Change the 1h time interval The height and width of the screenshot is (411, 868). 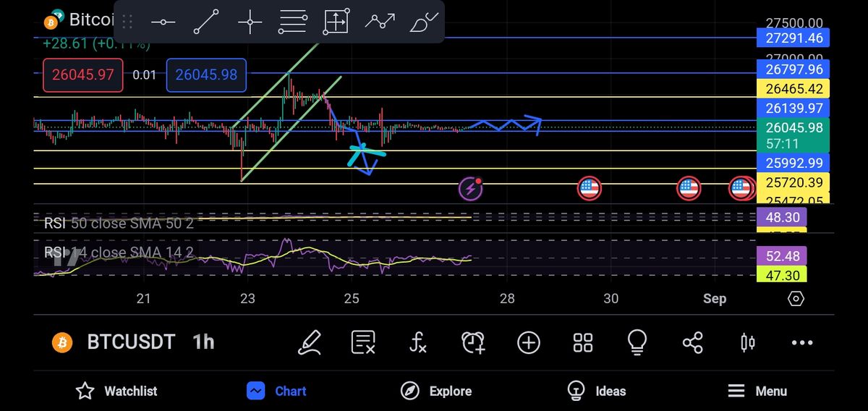pos(203,342)
